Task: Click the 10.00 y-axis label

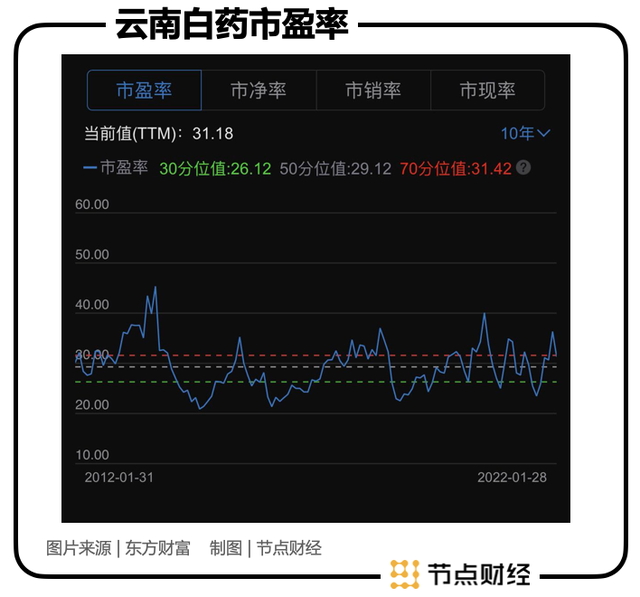Action: (92, 455)
